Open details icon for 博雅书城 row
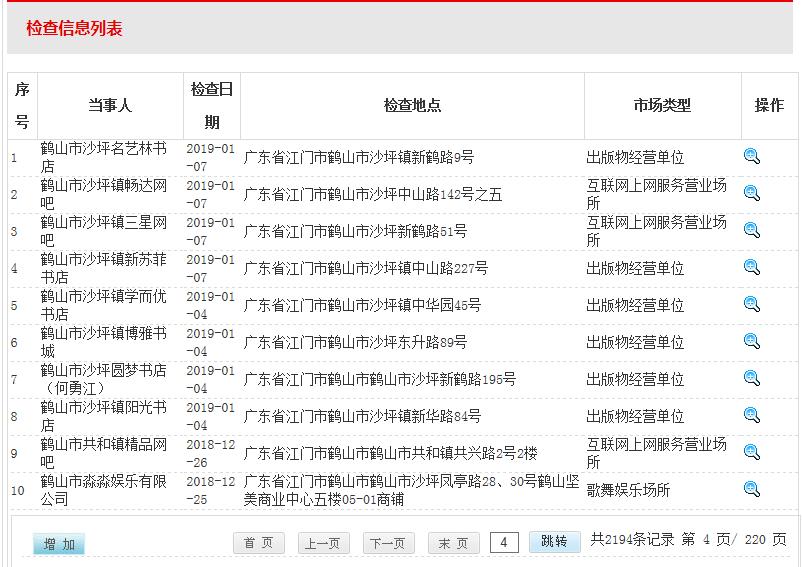The image size is (802, 567). (752, 341)
